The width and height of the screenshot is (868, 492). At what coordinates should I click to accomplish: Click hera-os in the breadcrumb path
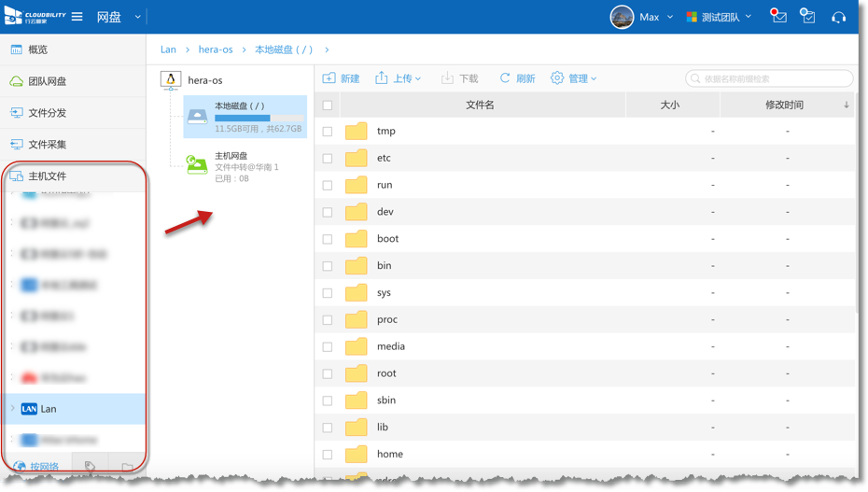click(x=216, y=49)
